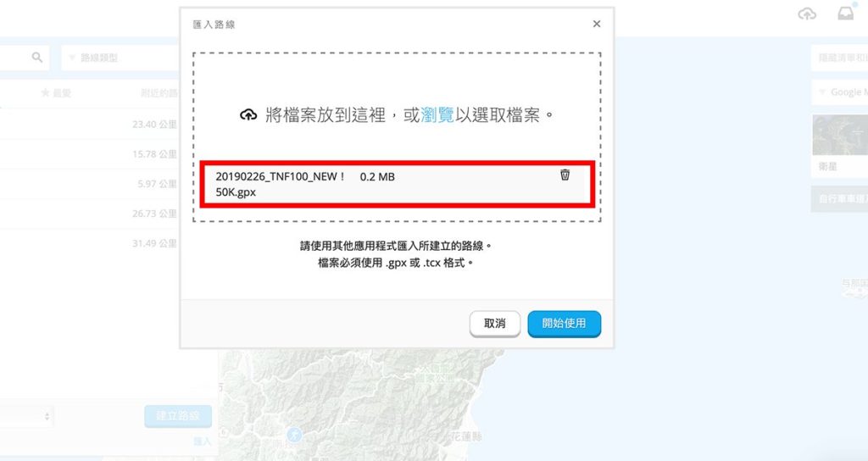Click the 0.2 MB file size text
This screenshot has width=868, height=461.
(x=377, y=177)
